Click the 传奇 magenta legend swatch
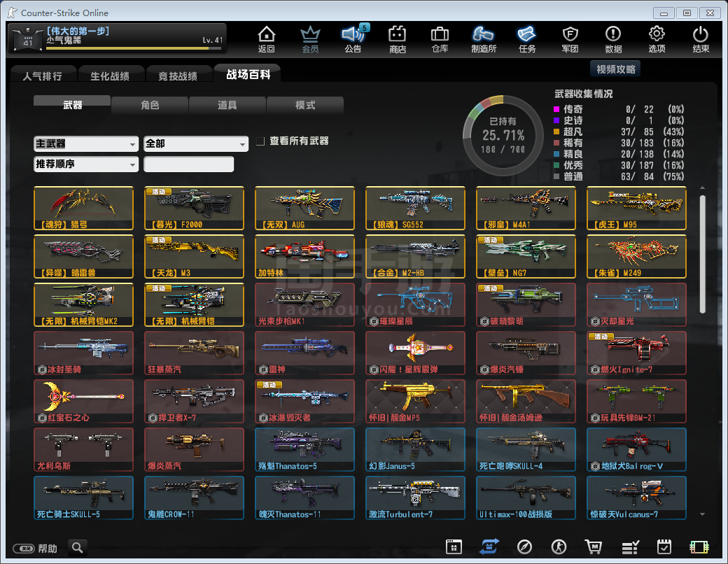 tap(556, 110)
